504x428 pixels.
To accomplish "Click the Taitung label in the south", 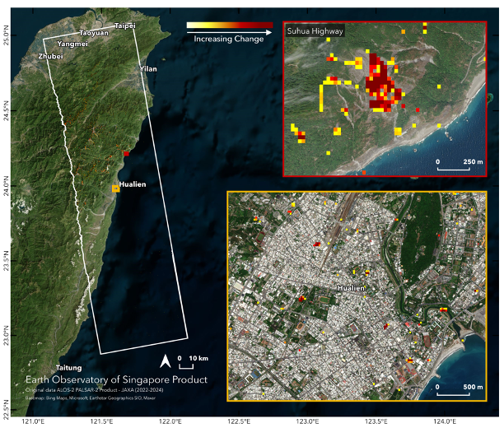I will 68,367.
